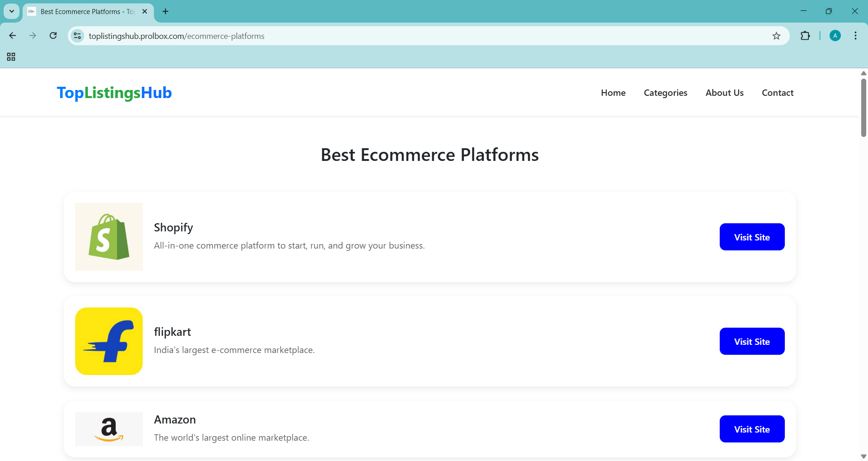Expand the tab search dropdown

(12, 11)
